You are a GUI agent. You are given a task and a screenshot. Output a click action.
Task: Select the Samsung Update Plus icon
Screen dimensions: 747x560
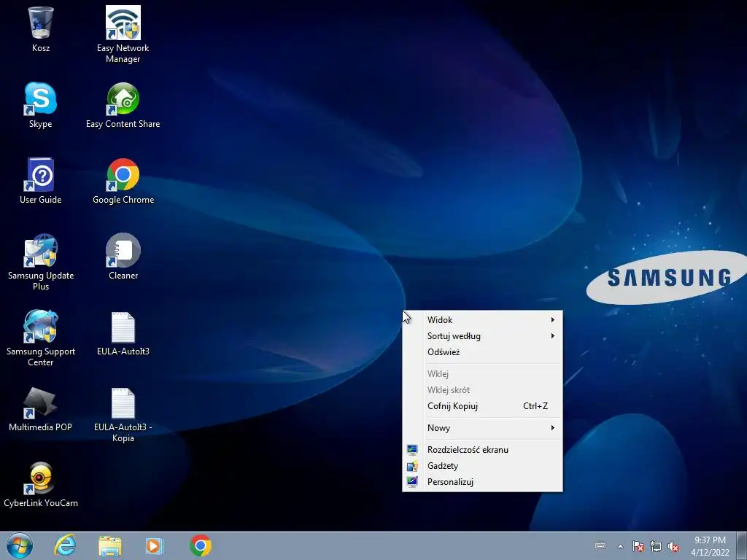coord(41,262)
